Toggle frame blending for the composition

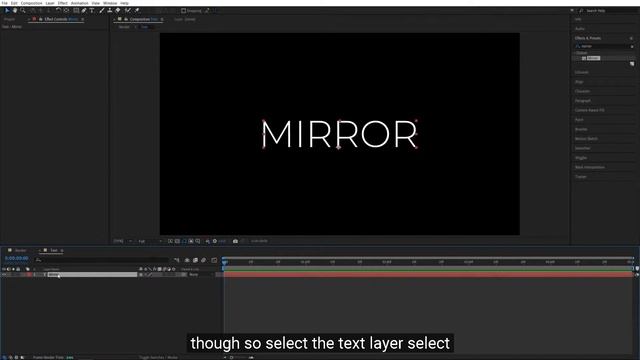point(195,260)
